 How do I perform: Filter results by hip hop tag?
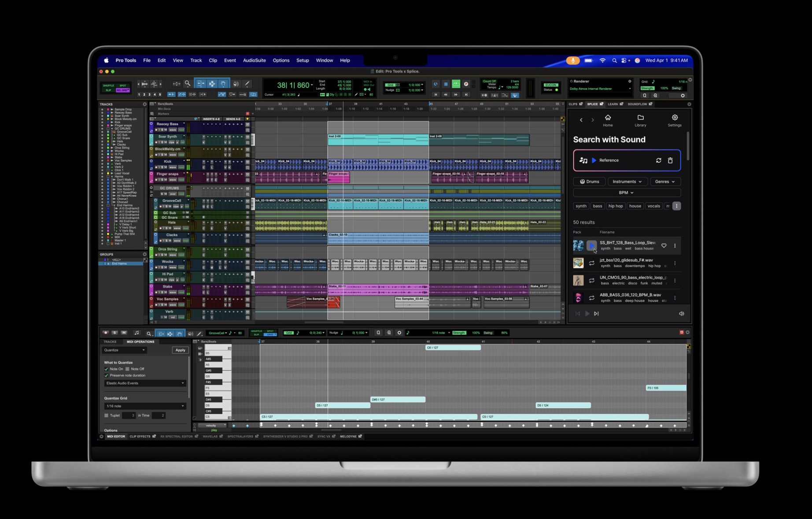click(615, 206)
